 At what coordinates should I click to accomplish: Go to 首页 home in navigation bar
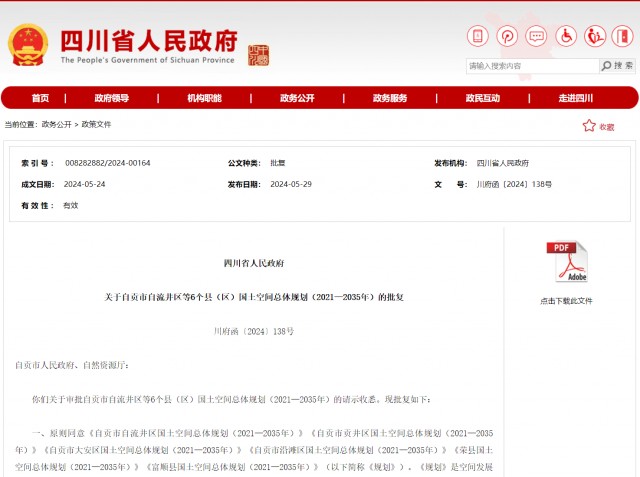[40, 98]
